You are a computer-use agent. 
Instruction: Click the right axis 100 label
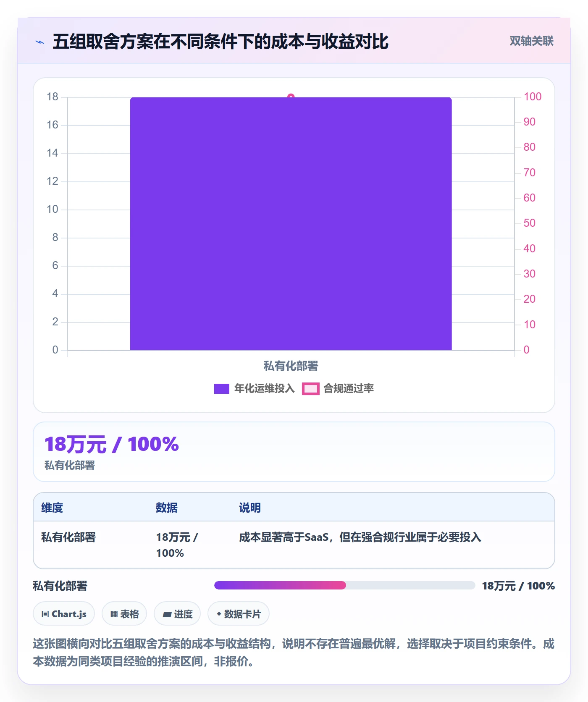point(533,97)
